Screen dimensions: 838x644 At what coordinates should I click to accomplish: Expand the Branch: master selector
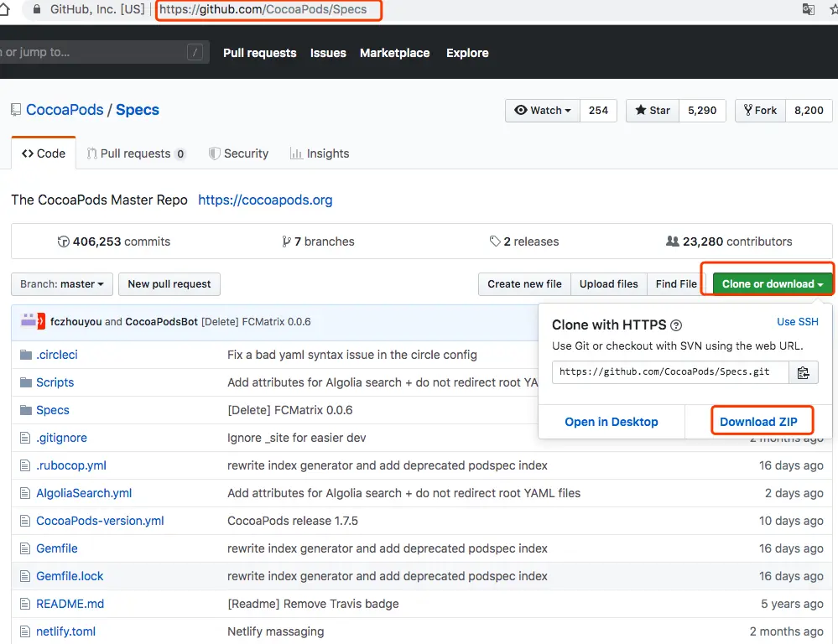click(x=61, y=284)
